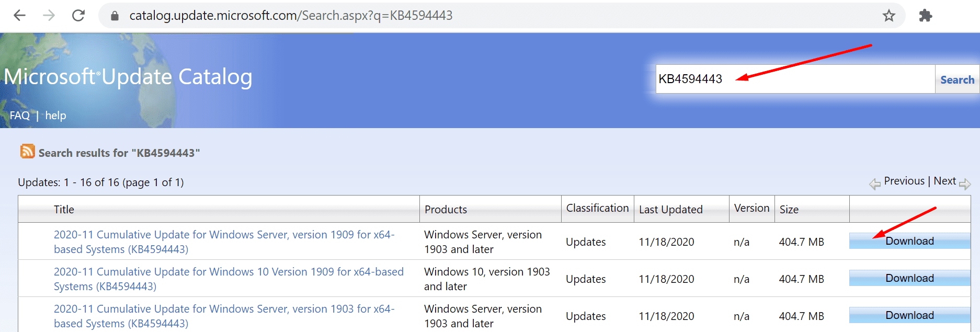Click the Search button
Screen dimensions: 980x332
pos(957,79)
